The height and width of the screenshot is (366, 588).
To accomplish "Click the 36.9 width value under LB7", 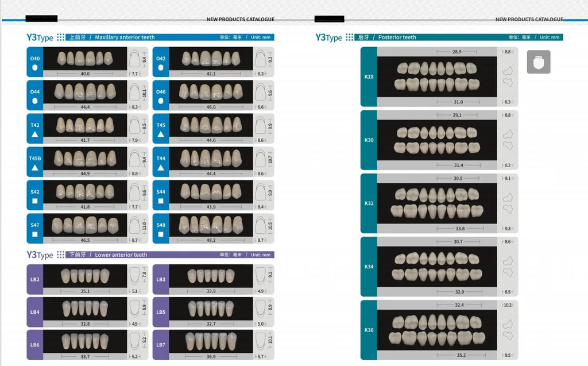I will pos(211,357).
